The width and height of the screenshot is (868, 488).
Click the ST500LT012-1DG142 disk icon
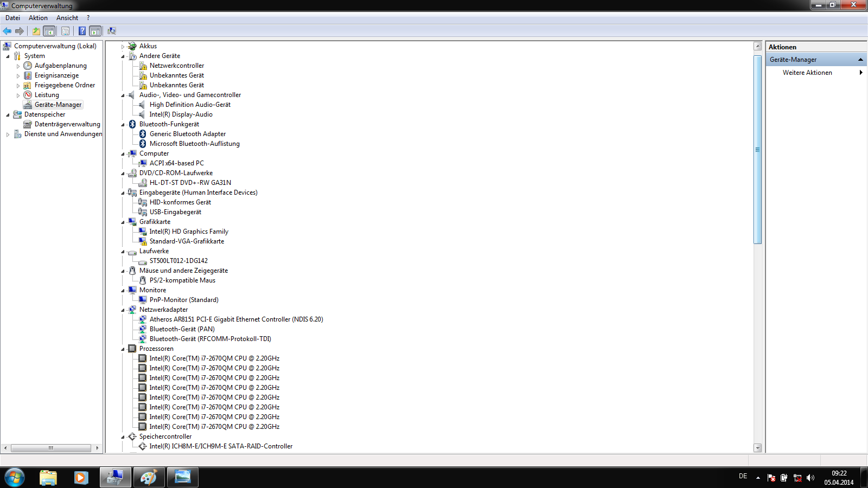click(x=143, y=261)
